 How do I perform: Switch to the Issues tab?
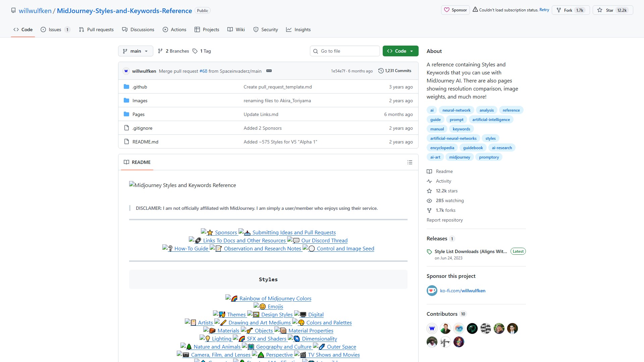point(55,29)
